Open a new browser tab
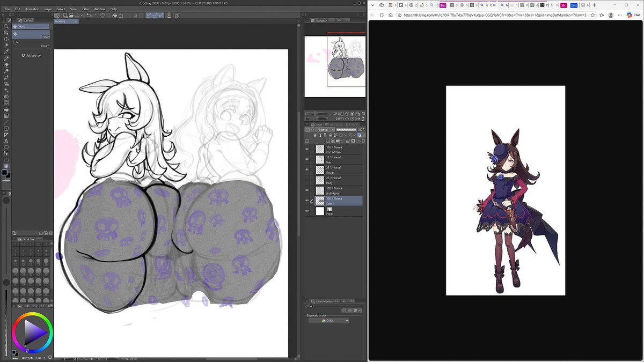Viewport: 644px width, 362px height. pos(594,5)
